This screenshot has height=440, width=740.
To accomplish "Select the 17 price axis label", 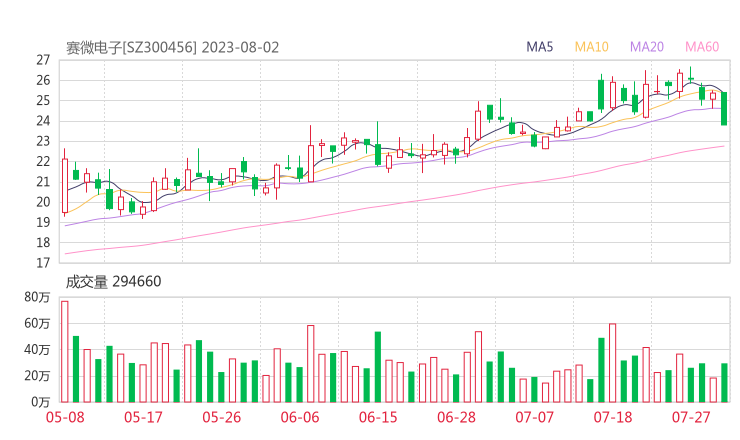I will 43,263.
